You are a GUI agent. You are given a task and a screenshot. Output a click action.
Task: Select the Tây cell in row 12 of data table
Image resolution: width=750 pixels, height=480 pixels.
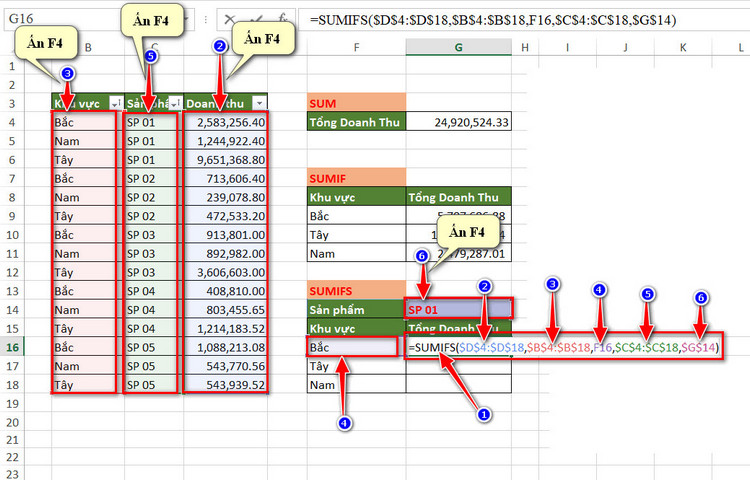click(88, 272)
